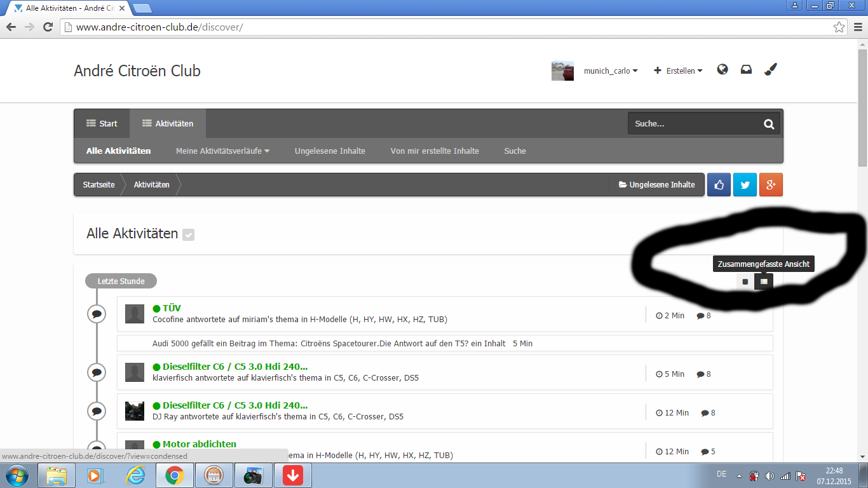868x488 pixels.
Task: Click the volume speaker tray icon
Action: (x=770, y=476)
